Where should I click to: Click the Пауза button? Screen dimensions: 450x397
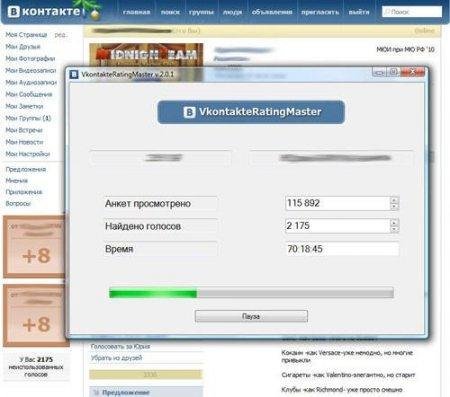point(251,316)
